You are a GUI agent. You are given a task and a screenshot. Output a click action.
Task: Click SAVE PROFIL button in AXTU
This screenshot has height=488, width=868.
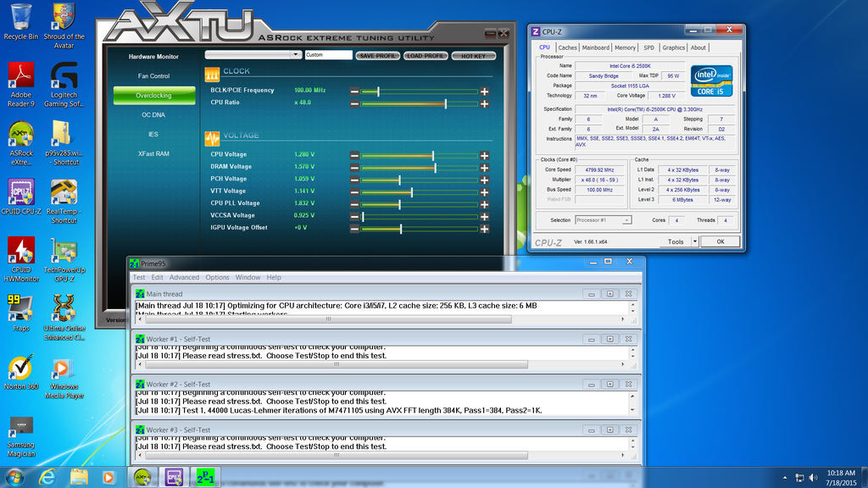[x=377, y=56]
